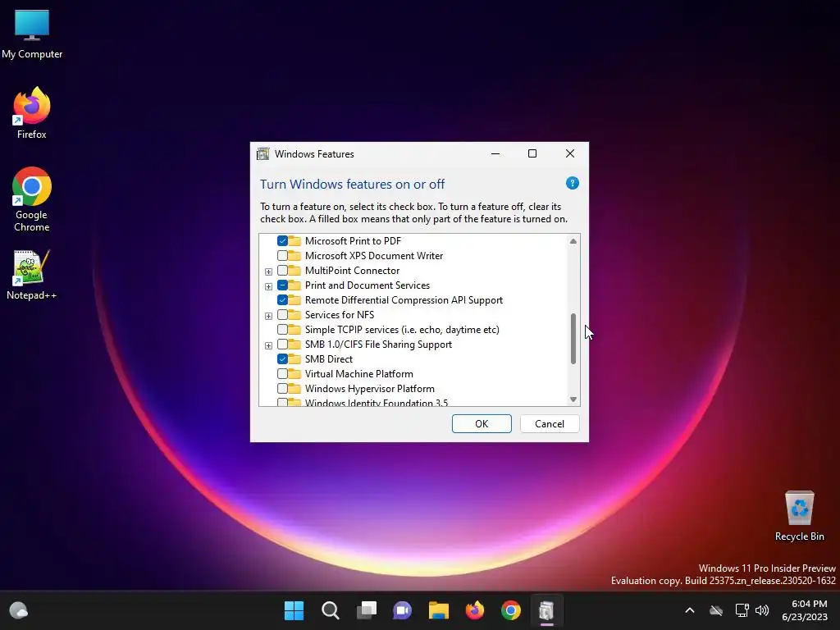Screen dimensions: 840x630
Task: Open taskbar Search
Action: pyautogui.click(x=330, y=610)
